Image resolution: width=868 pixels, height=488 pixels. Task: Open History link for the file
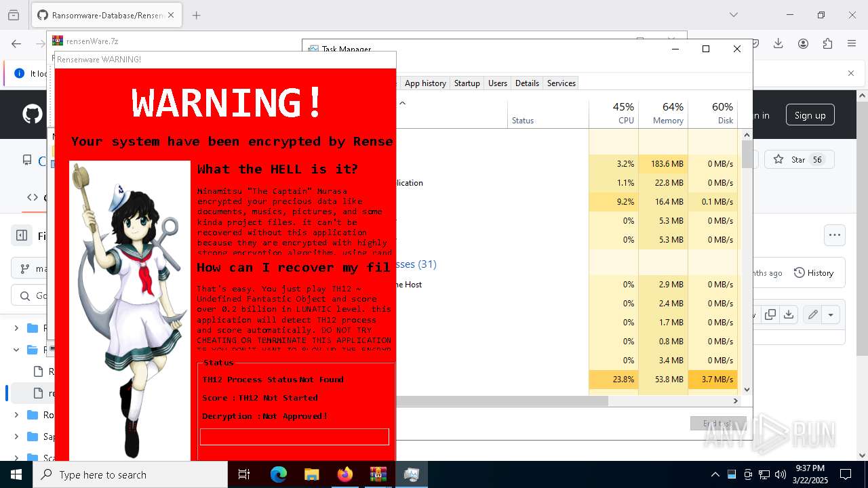pos(814,272)
